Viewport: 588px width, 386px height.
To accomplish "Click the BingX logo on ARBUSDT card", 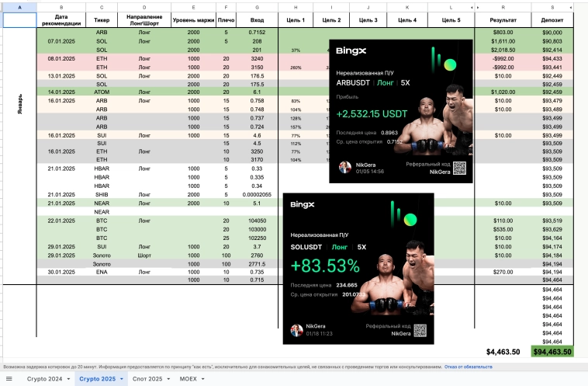I will [x=350, y=51].
